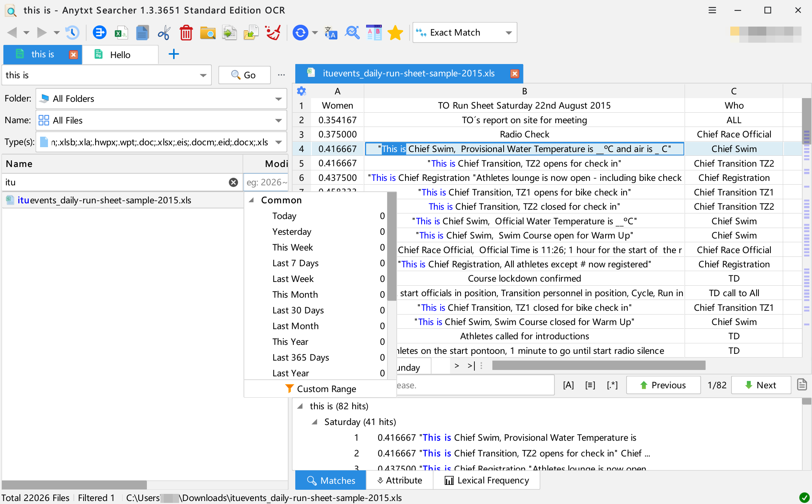Choose Custom Range date filter
812x504 pixels.
coord(320,389)
